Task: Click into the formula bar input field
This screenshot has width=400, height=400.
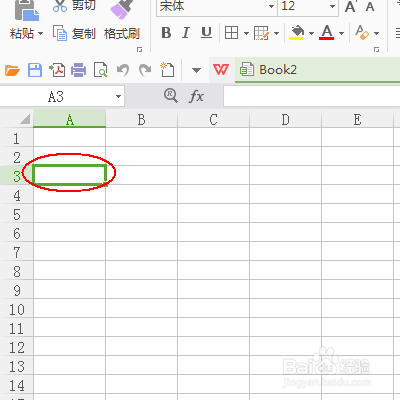Action: pos(312,97)
